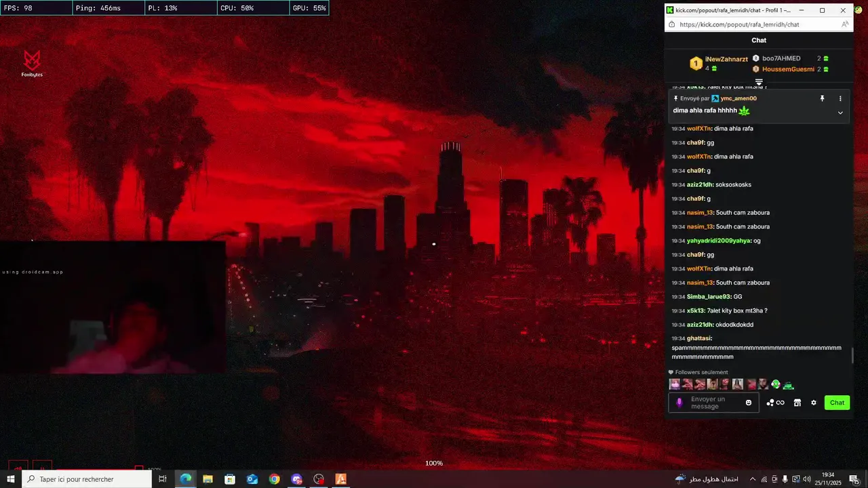Click the purple microphone icon in message box
868x488 pixels.
(x=679, y=403)
